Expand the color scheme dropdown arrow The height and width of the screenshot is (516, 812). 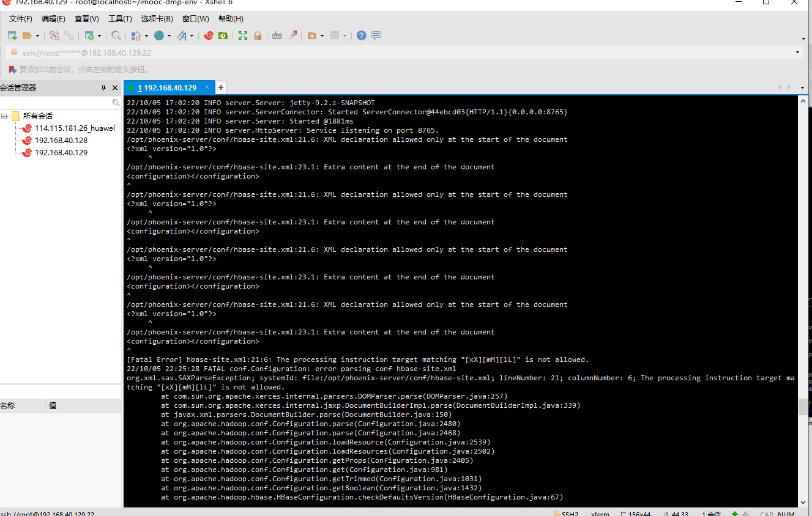[x=146, y=35]
